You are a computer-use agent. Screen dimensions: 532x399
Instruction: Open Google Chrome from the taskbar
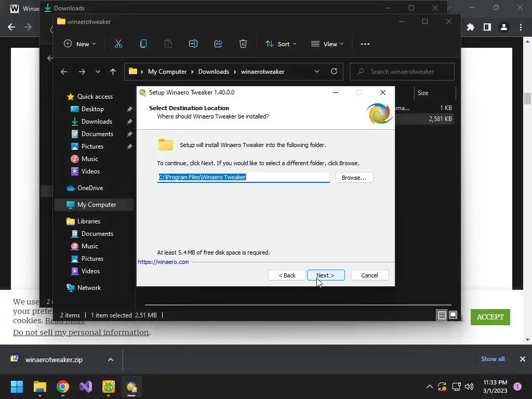click(x=63, y=387)
